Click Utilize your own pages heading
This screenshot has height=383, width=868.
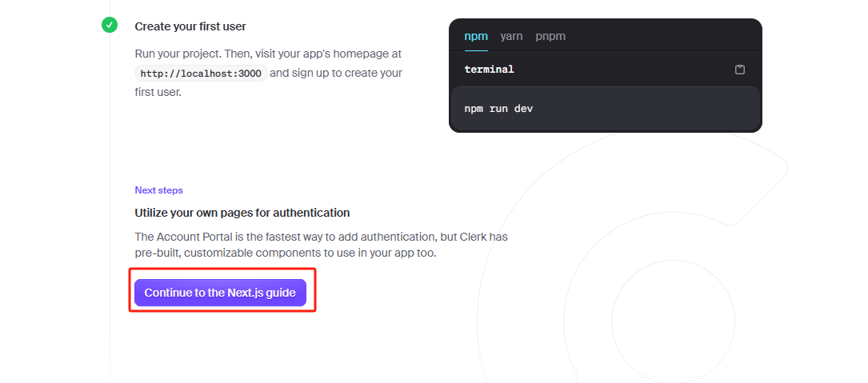pyautogui.click(x=242, y=213)
